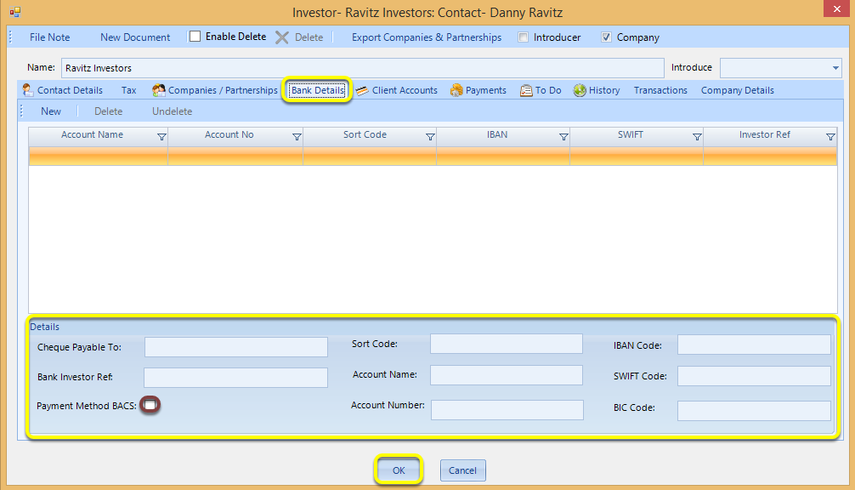Switch to the To Do tab
This screenshot has width=855, height=490.
tap(540, 90)
